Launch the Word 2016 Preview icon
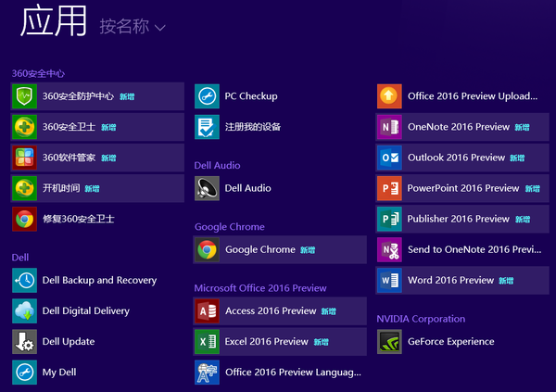The image size is (556, 392). click(x=389, y=280)
